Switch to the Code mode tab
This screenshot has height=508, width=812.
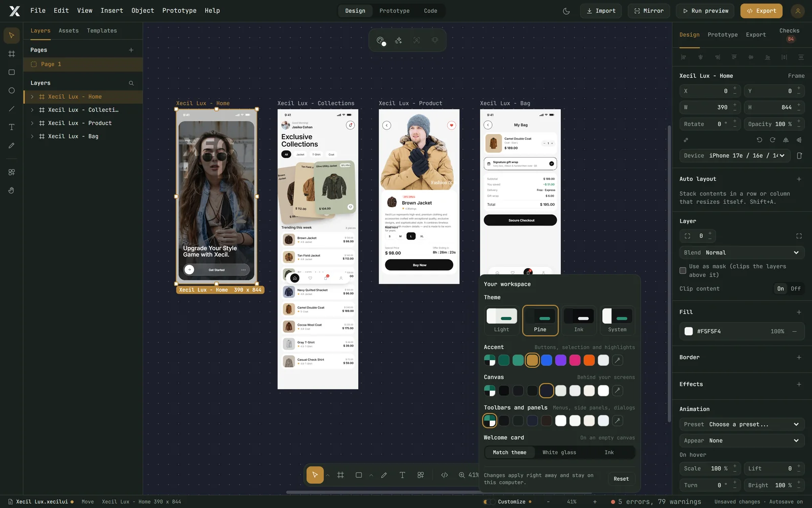coord(430,11)
